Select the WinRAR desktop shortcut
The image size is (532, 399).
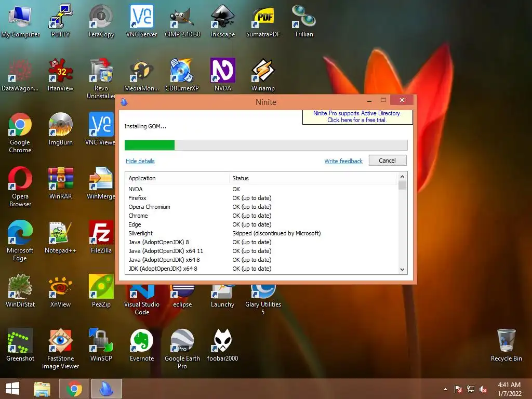pyautogui.click(x=60, y=183)
